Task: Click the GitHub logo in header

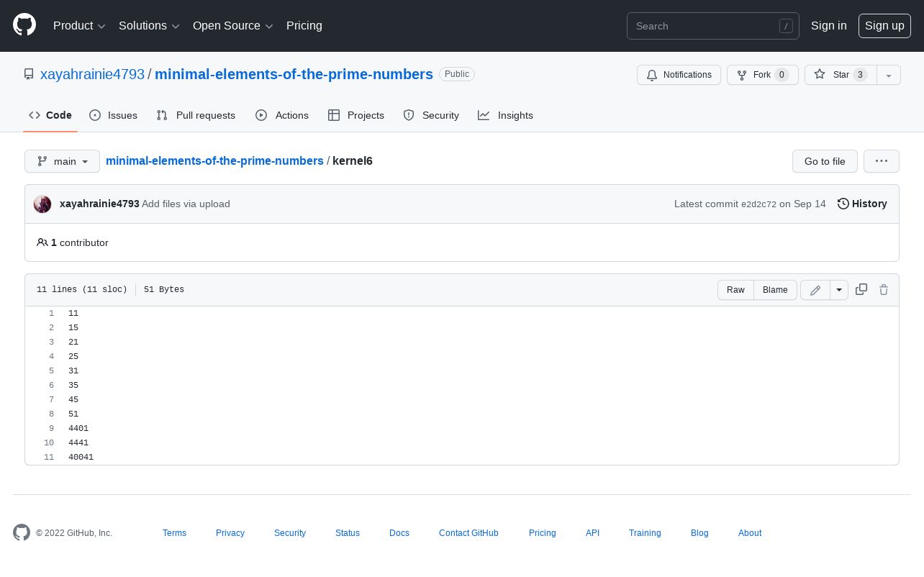Action: tap(24, 25)
